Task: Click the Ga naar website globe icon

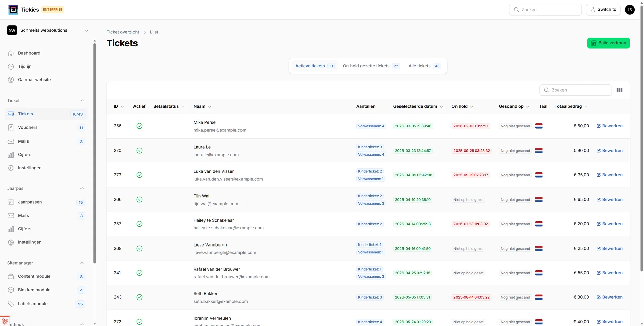Action: point(11,80)
